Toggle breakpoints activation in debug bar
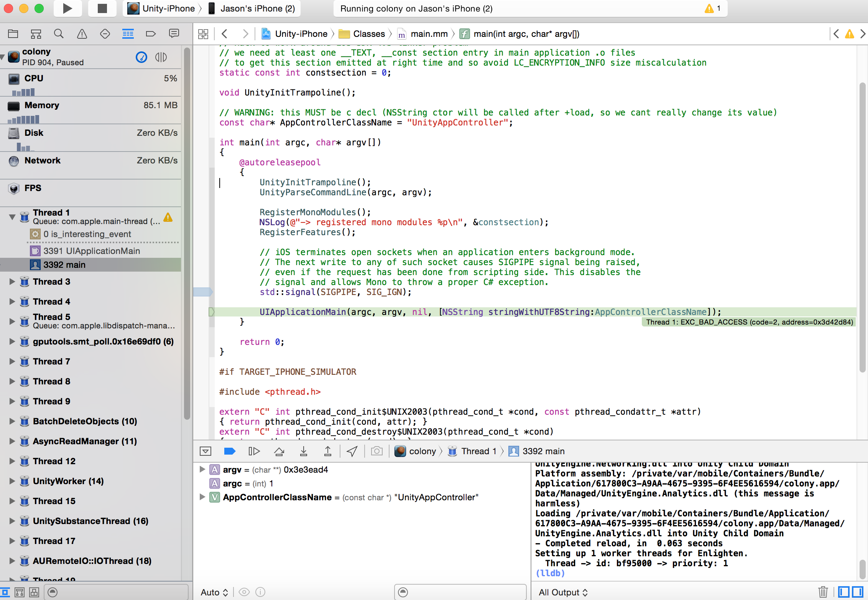868x600 pixels. coord(229,451)
